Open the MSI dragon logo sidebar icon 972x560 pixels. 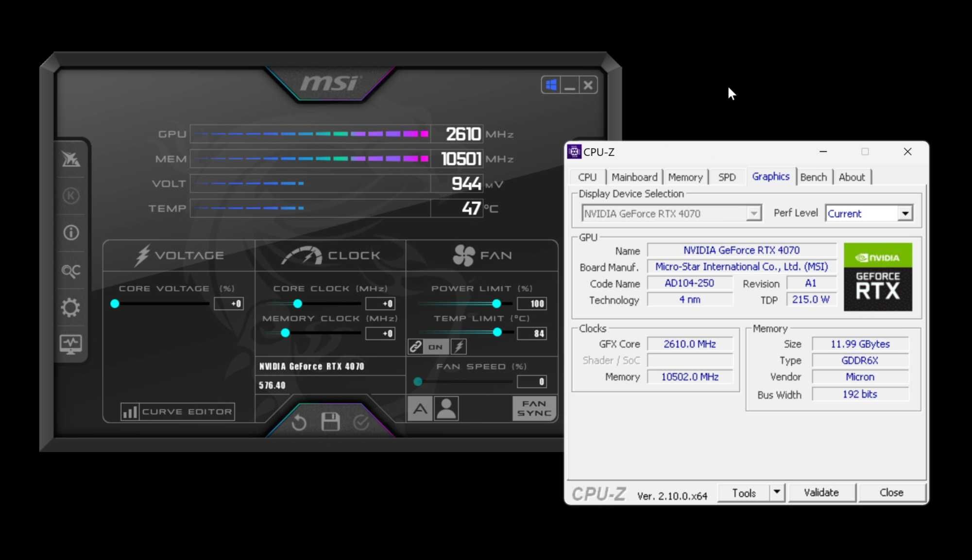point(71,159)
